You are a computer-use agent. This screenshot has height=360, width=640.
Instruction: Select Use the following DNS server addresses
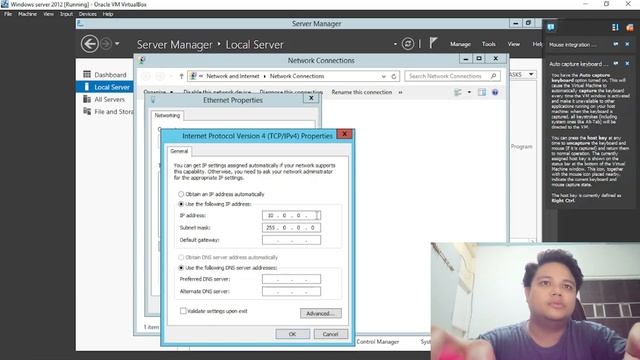click(181, 268)
